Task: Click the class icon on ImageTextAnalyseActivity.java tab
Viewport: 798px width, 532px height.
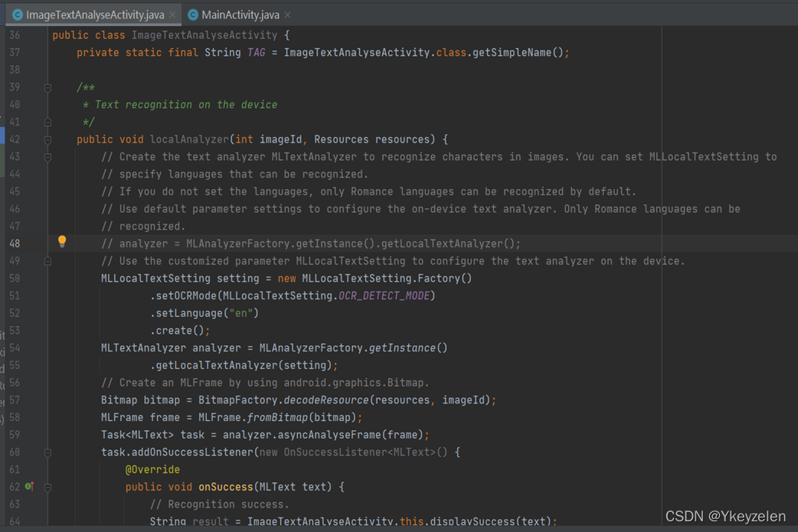Action: [18, 15]
